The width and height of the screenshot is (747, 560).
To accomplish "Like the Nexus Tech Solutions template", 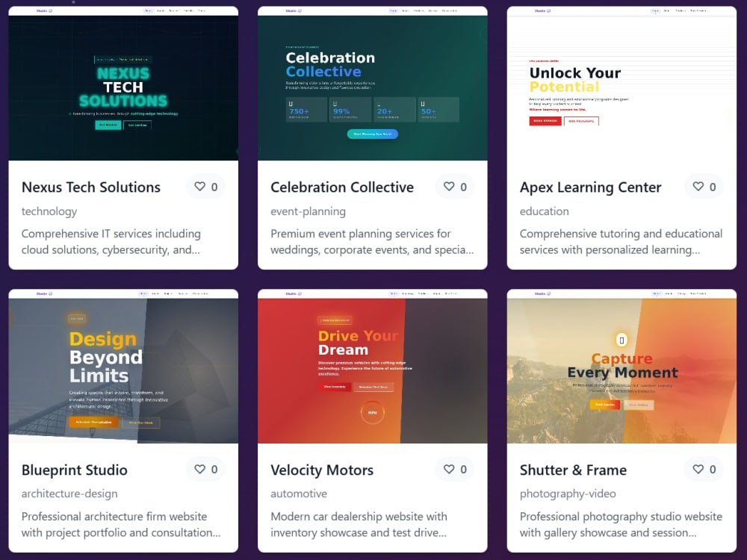I will 206,187.
